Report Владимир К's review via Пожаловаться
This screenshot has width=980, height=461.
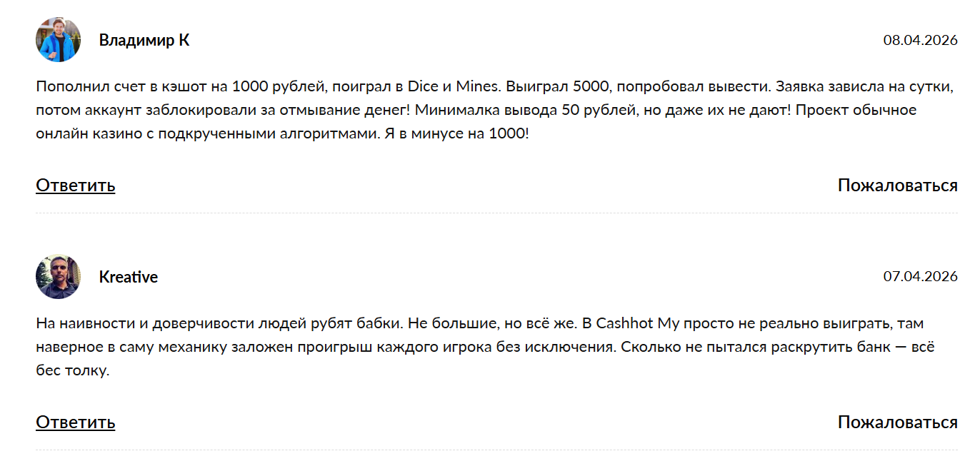pyautogui.click(x=898, y=185)
